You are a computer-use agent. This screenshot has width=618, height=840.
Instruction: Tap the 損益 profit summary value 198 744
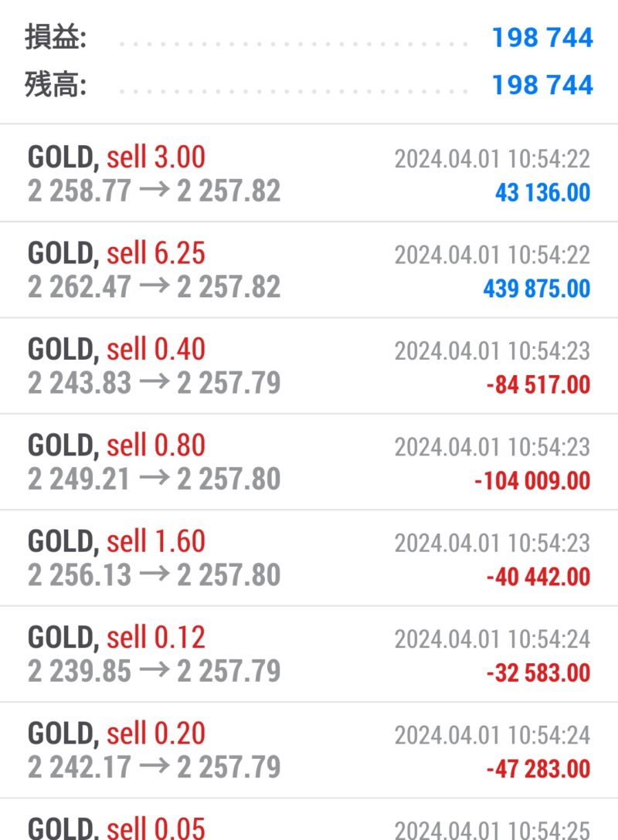(x=542, y=38)
